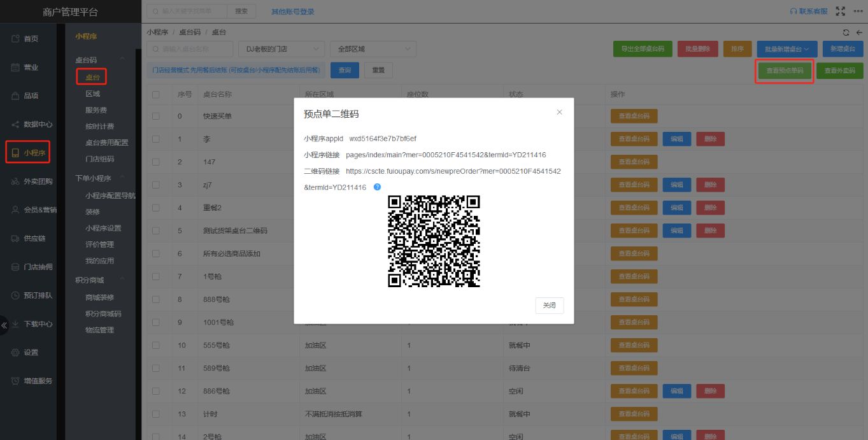Open 会员&营销 in the sidebar
The width and height of the screenshot is (868, 440).
pyautogui.click(x=33, y=209)
